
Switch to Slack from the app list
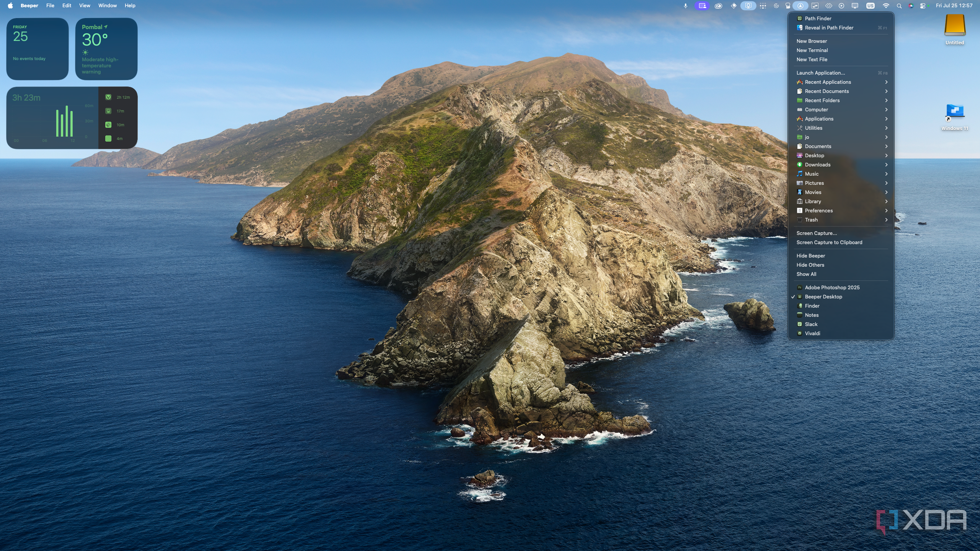click(x=841, y=324)
